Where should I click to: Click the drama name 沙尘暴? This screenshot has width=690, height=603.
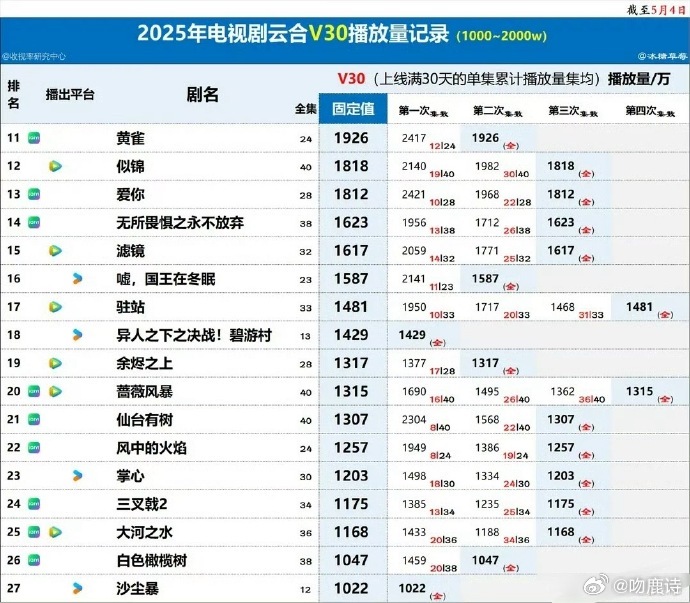pos(138,588)
